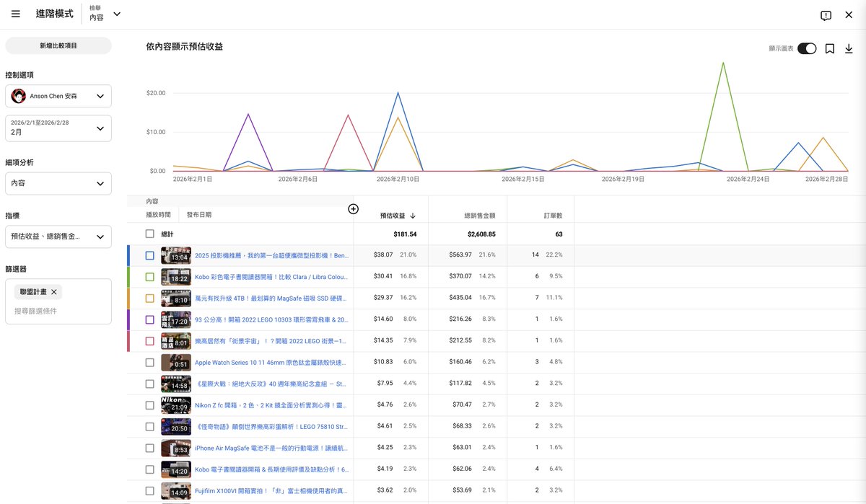
Task: Sort by 總銷售金額 column header
Action: point(478,216)
